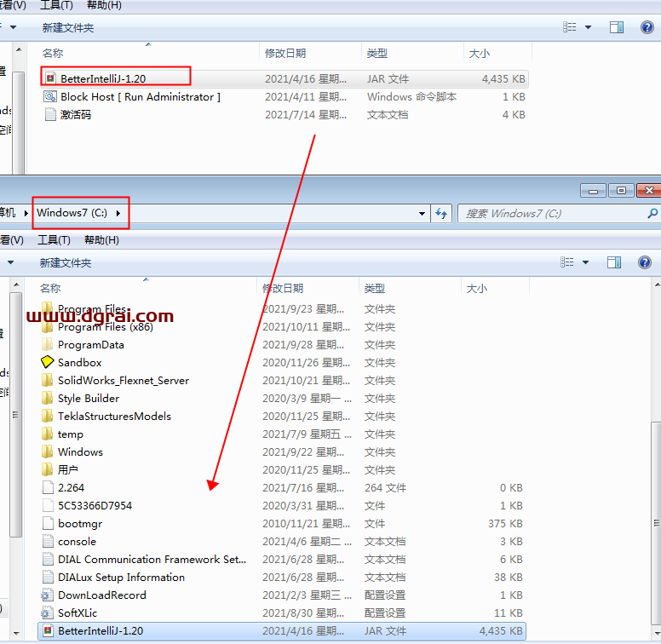Minimize the Windows7 (C:) window
This screenshot has height=644, width=661.
click(x=593, y=191)
